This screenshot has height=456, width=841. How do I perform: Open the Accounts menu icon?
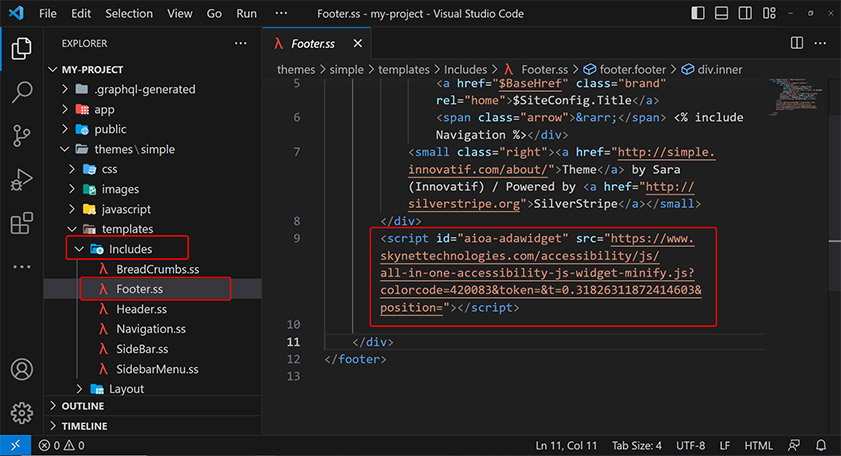[x=21, y=370]
